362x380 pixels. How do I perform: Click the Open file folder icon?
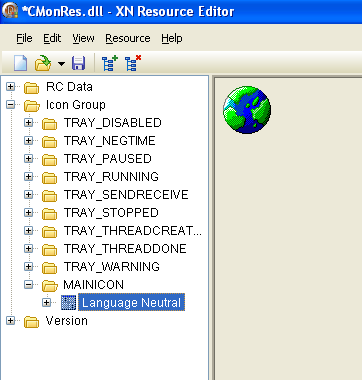[x=43, y=63]
